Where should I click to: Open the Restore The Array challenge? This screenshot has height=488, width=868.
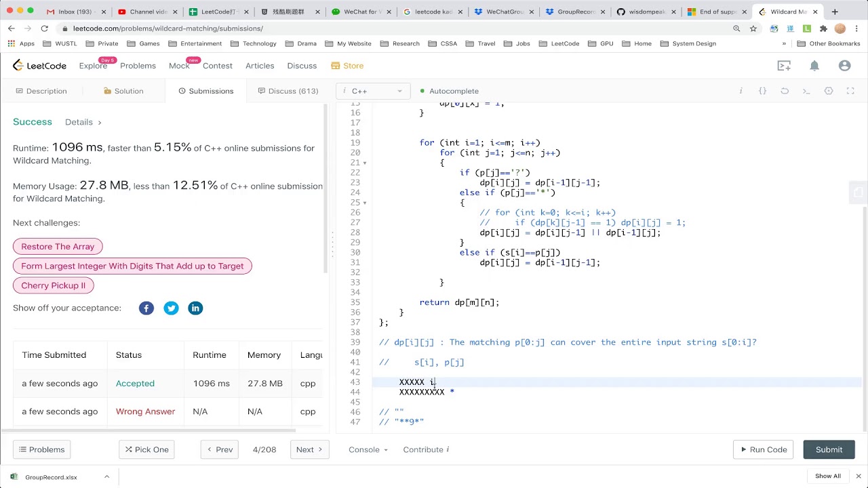pyautogui.click(x=58, y=247)
